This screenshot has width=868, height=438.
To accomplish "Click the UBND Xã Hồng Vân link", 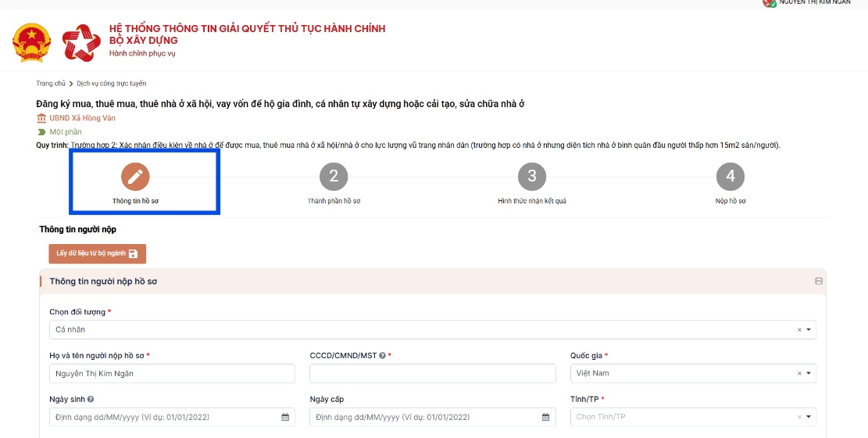I will pos(83,118).
